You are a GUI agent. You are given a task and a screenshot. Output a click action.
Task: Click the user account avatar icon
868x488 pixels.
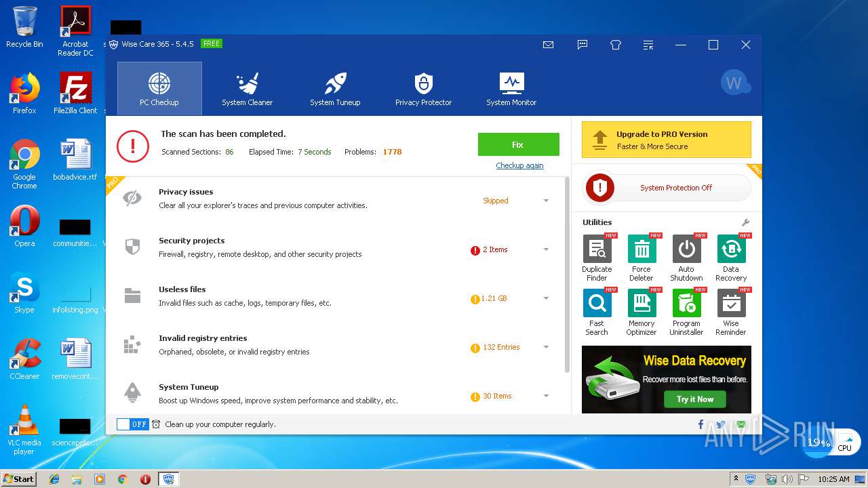coord(735,83)
